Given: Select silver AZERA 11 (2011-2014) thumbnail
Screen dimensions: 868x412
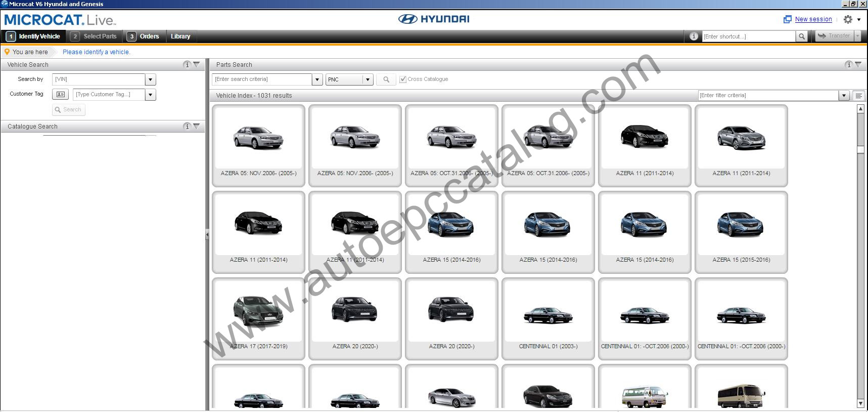Looking at the screenshot, I should 741,146.
